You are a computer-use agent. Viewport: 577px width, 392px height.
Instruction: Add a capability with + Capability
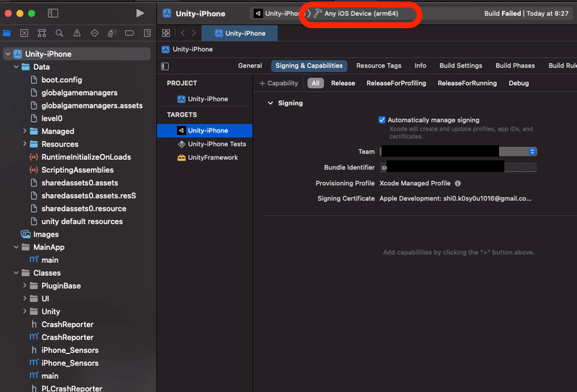click(x=278, y=83)
